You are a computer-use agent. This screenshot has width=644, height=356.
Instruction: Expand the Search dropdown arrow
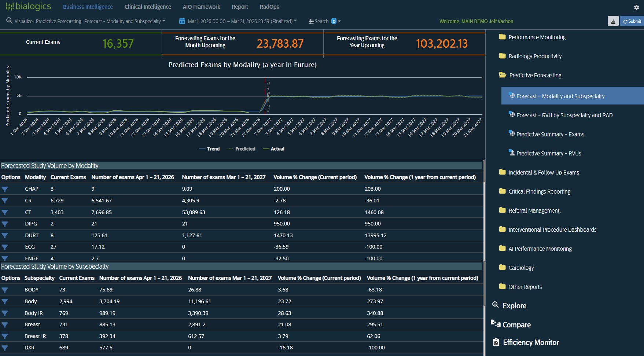(339, 21)
